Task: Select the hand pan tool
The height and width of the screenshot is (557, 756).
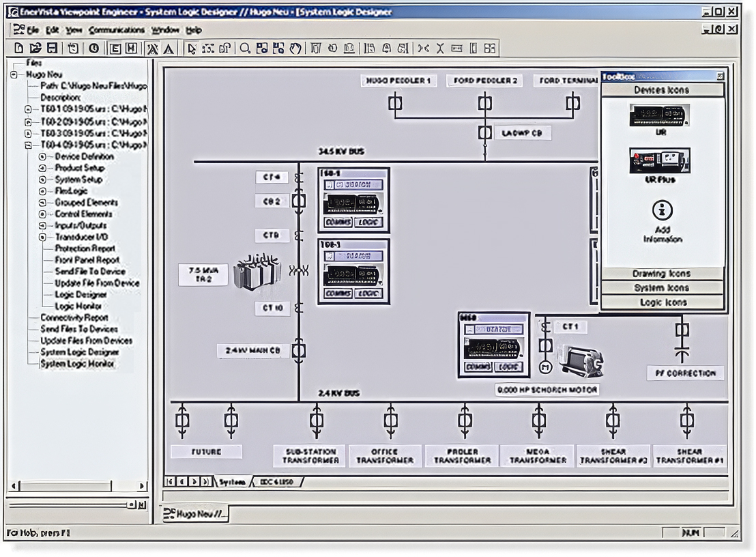Action: click(x=295, y=48)
